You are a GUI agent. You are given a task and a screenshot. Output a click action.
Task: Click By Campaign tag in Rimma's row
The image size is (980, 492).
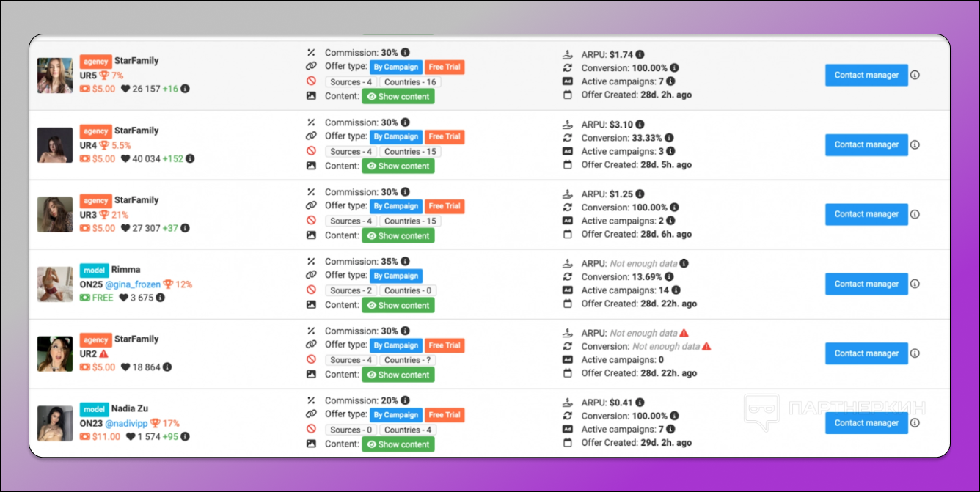[x=395, y=276]
